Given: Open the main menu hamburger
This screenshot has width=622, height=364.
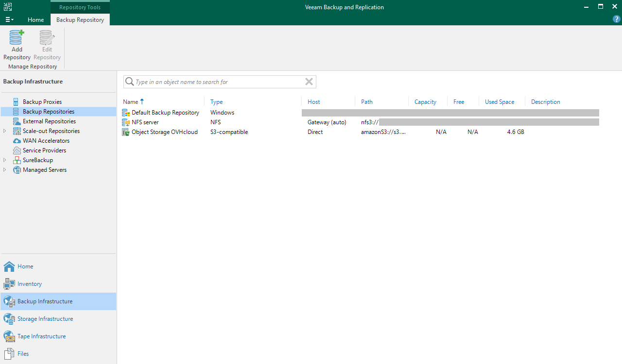Looking at the screenshot, I should point(9,19).
